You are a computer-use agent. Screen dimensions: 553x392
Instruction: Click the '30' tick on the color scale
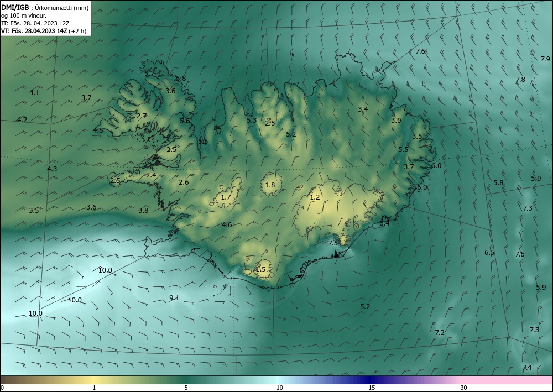(x=464, y=388)
